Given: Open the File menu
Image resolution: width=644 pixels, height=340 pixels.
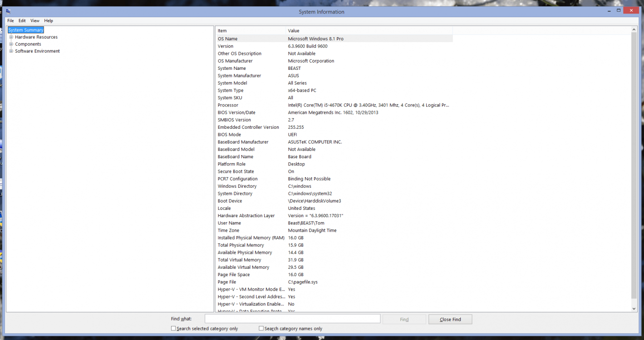Looking at the screenshot, I should [x=10, y=21].
